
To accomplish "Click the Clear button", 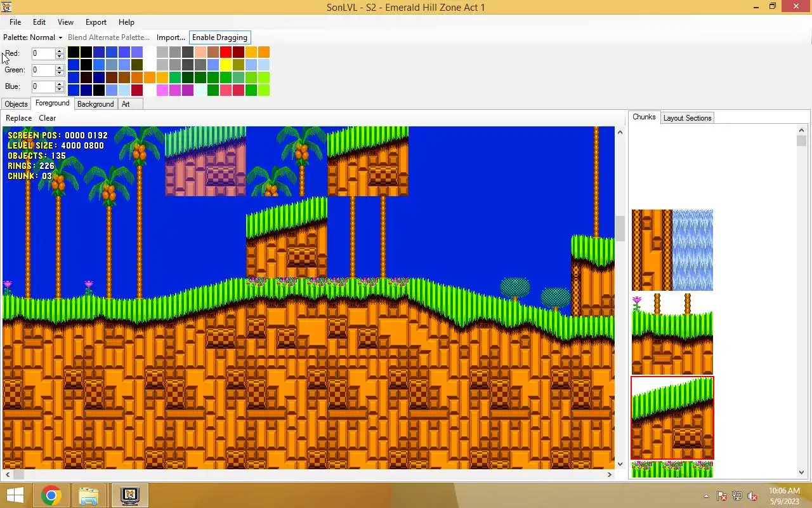I will point(48,118).
